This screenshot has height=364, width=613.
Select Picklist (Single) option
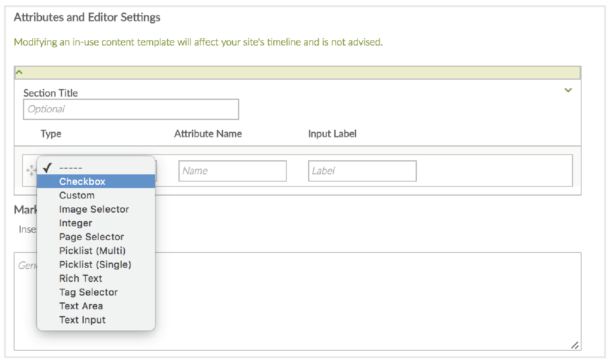pos(96,265)
